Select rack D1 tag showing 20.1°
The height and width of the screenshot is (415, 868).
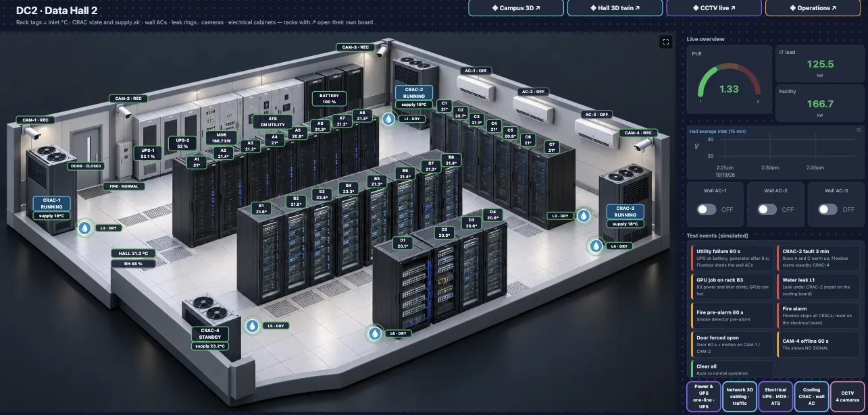click(403, 243)
